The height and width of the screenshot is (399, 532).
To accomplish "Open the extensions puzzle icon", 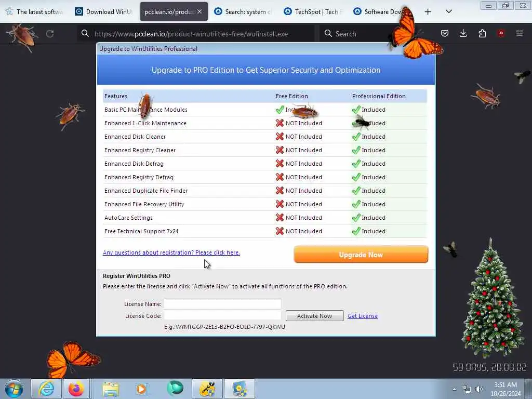I will click(x=482, y=33).
